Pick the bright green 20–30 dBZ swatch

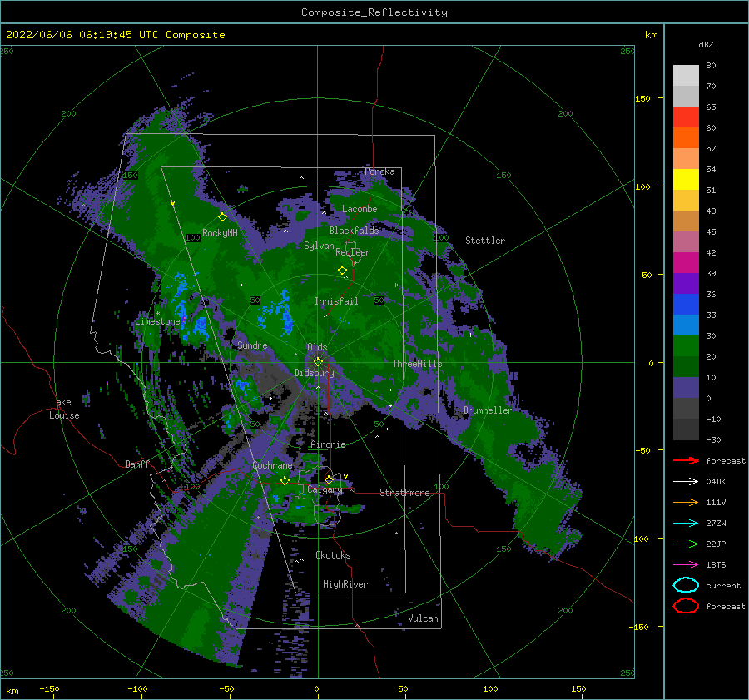[686, 346]
